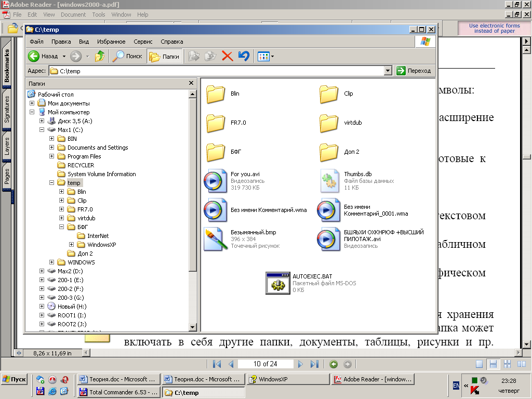Toggle the Папки folders pane button
This screenshot has height=399, width=532.
point(164,56)
